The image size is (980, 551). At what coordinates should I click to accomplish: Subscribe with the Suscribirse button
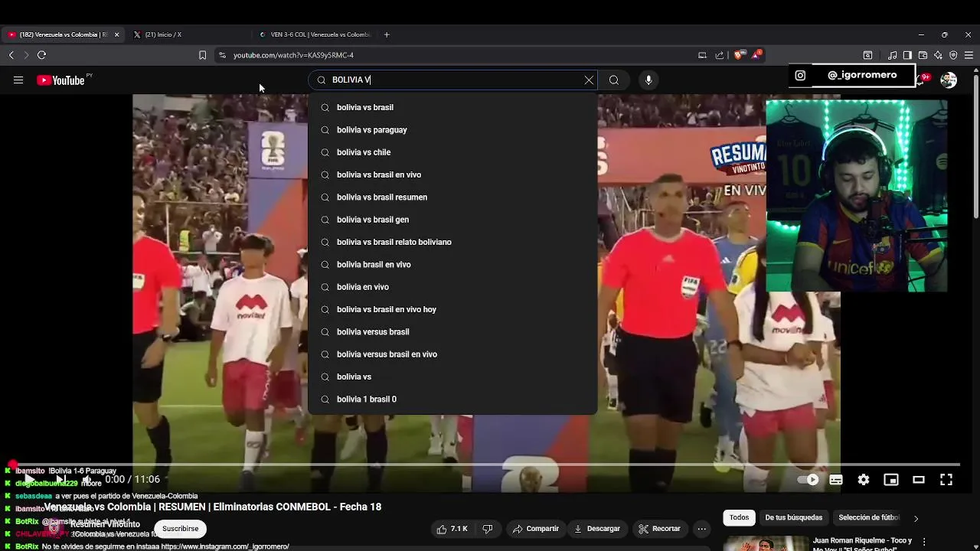coord(180,529)
